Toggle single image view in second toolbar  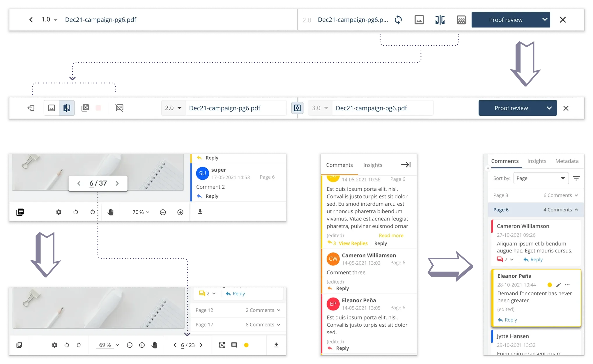click(52, 108)
